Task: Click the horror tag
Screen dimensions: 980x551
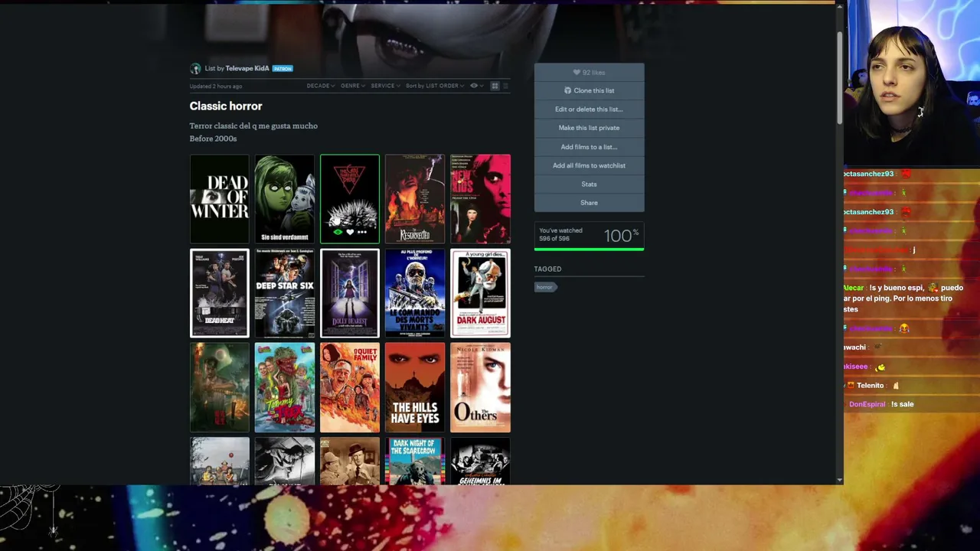Action: 544,287
